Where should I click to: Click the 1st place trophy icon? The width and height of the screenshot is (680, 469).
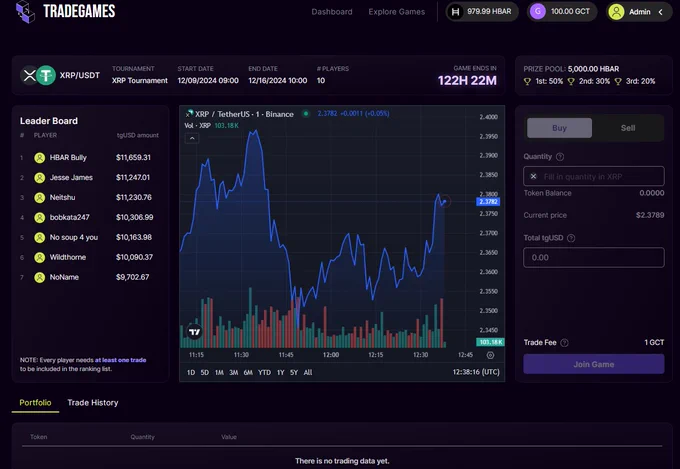coord(527,81)
